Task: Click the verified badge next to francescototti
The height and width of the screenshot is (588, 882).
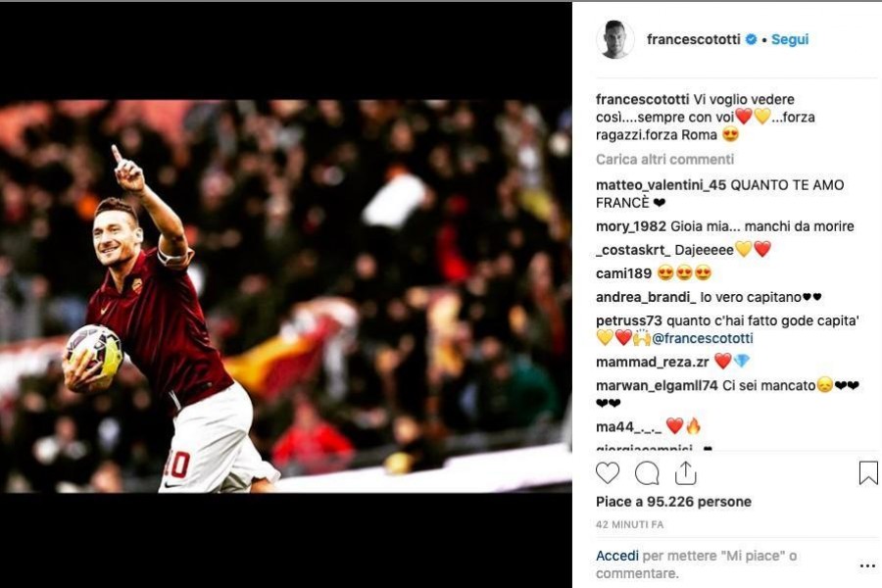Action: point(751,39)
